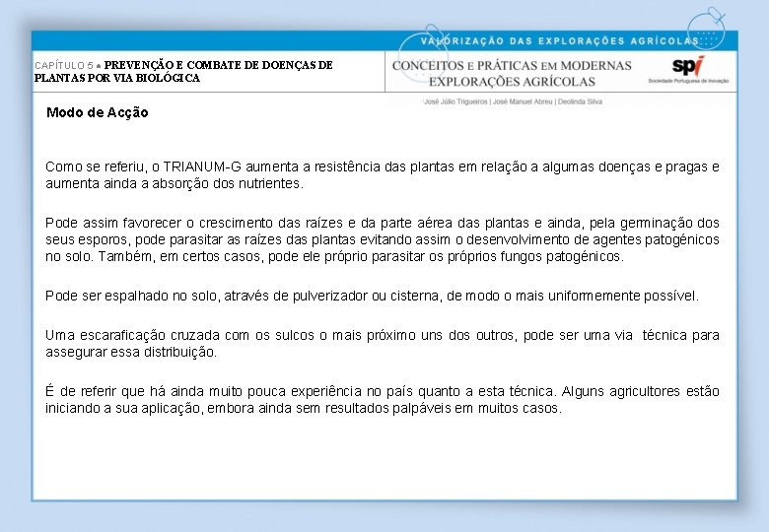Viewport: 769px width, 532px height.
Task: Click the 'CAPÍTULO 5' label
Action: [64, 66]
